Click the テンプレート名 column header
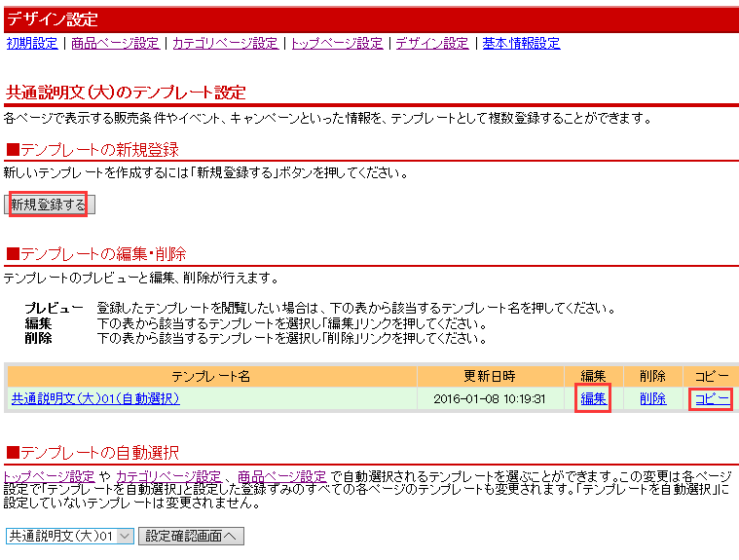 click(x=211, y=376)
